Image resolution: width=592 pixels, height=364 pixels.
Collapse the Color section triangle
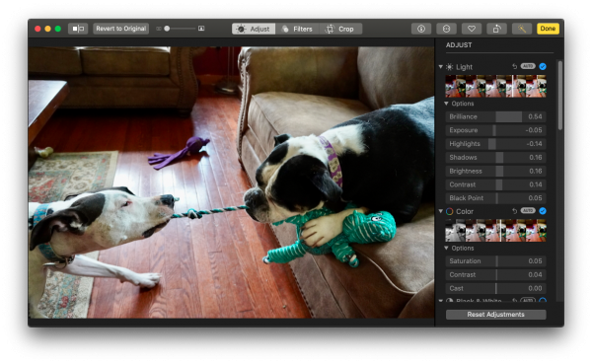point(441,211)
